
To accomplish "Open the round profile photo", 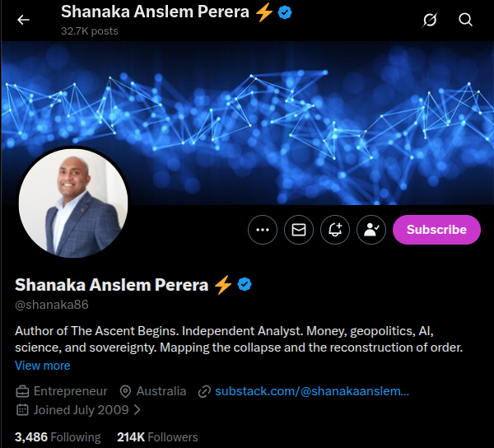I will [73, 203].
